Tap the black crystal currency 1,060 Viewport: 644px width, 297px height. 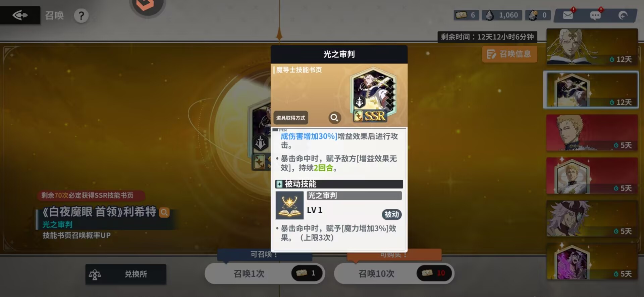502,15
